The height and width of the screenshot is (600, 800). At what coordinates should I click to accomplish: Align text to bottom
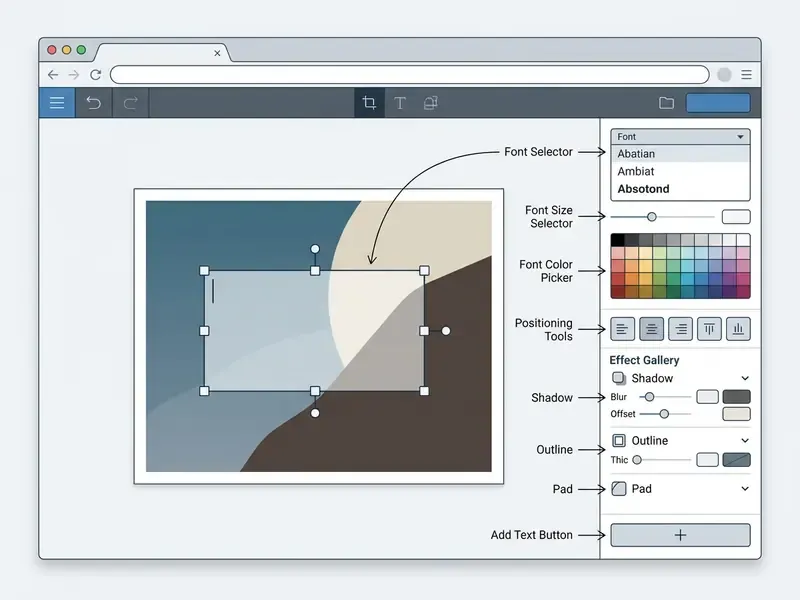pos(738,329)
